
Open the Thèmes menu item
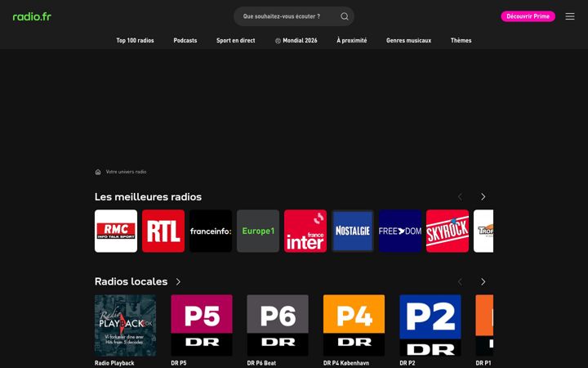(x=461, y=41)
